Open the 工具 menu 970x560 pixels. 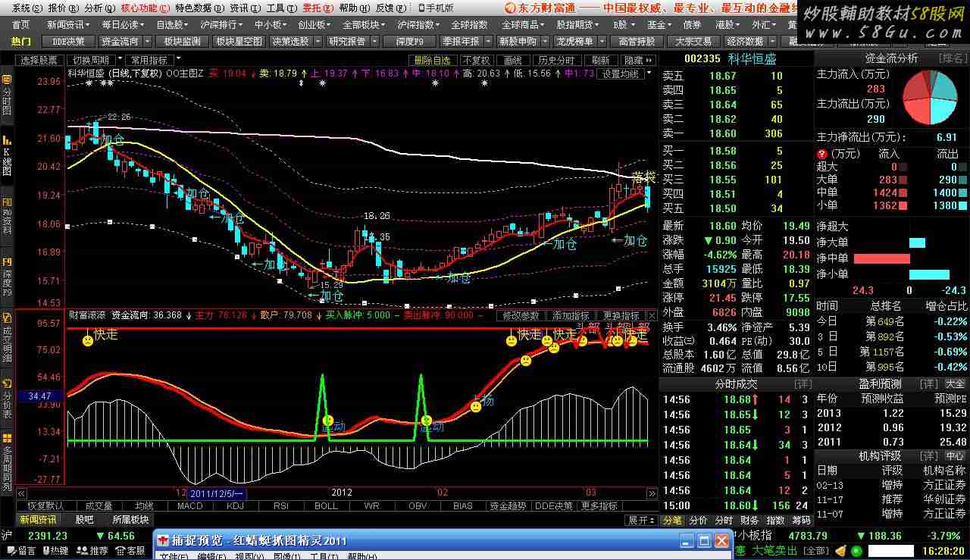pos(281,8)
